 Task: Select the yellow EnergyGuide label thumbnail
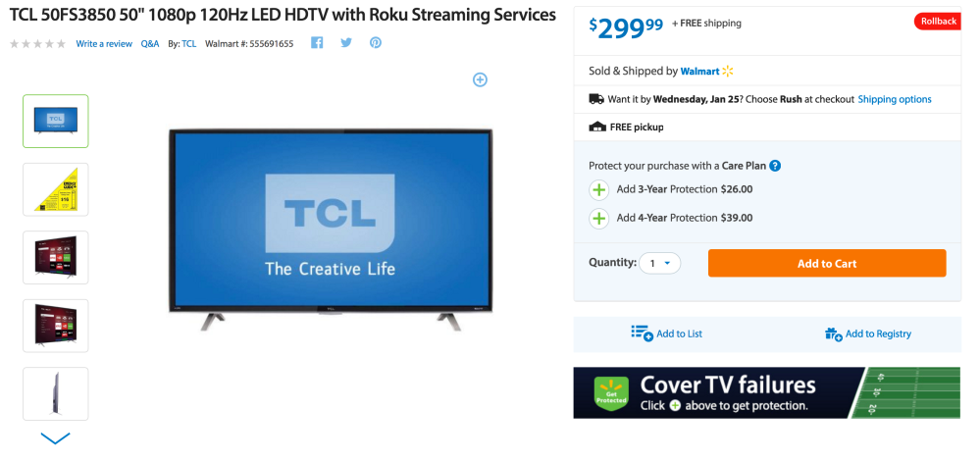point(56,189)
